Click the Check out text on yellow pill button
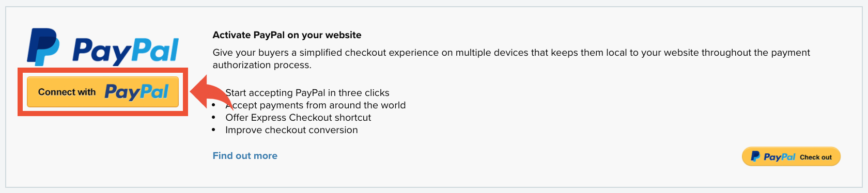The height and width of the screenshot is (193, 868). (x=816, y=157)
